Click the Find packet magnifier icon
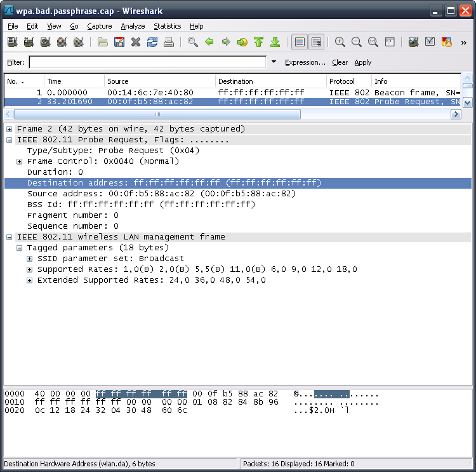Screen dimensions: 476x472 click(193, 42)
